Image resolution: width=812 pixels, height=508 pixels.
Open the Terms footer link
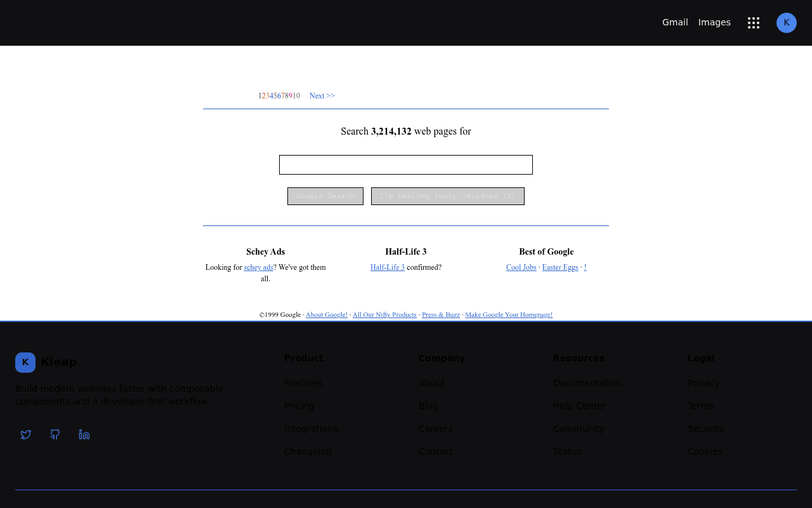700,406
